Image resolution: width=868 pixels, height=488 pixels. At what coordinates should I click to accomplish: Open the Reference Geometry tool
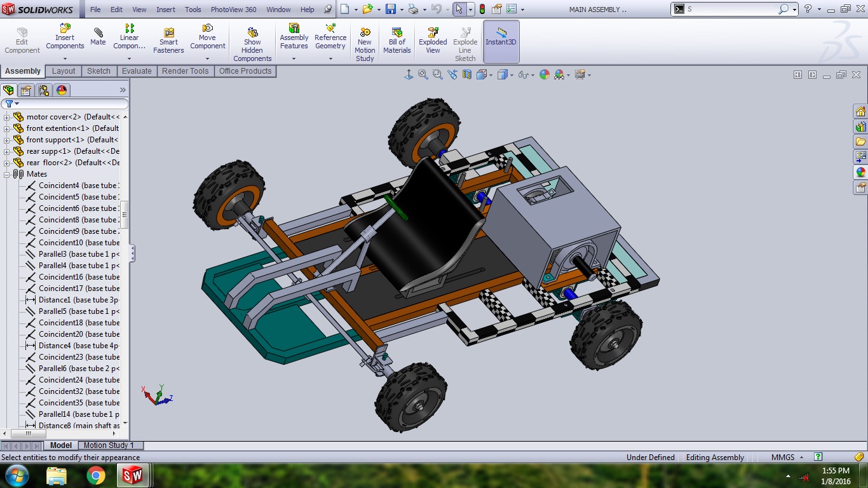(330, 37)
